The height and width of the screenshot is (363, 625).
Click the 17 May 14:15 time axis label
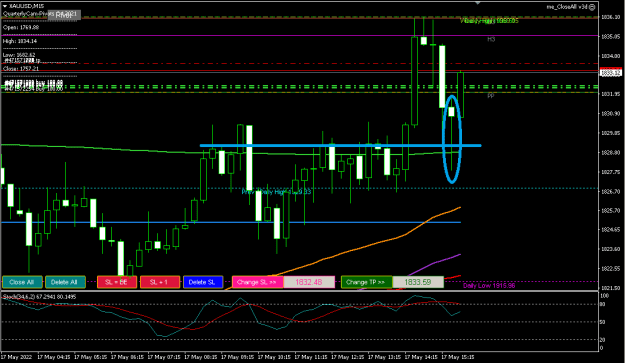coord(422,357)
